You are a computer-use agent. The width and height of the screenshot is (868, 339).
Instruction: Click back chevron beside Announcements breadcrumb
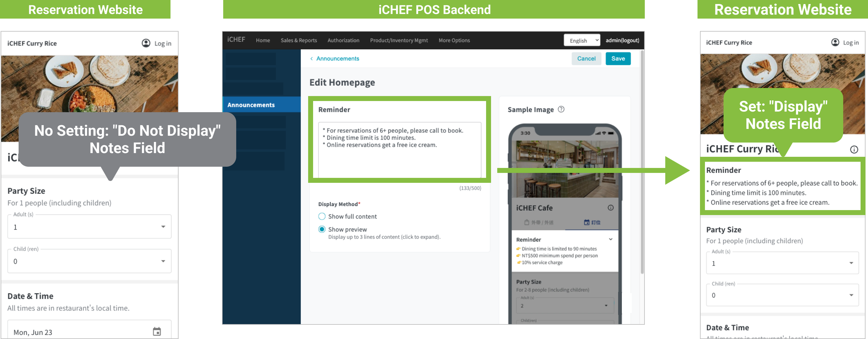tap(311, 59)
